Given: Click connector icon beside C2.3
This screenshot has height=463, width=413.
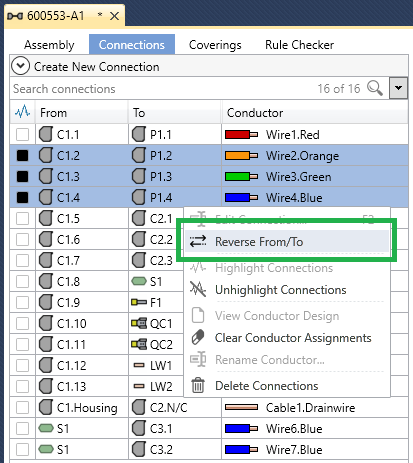Looking at the screenshot, I should 139,260.
